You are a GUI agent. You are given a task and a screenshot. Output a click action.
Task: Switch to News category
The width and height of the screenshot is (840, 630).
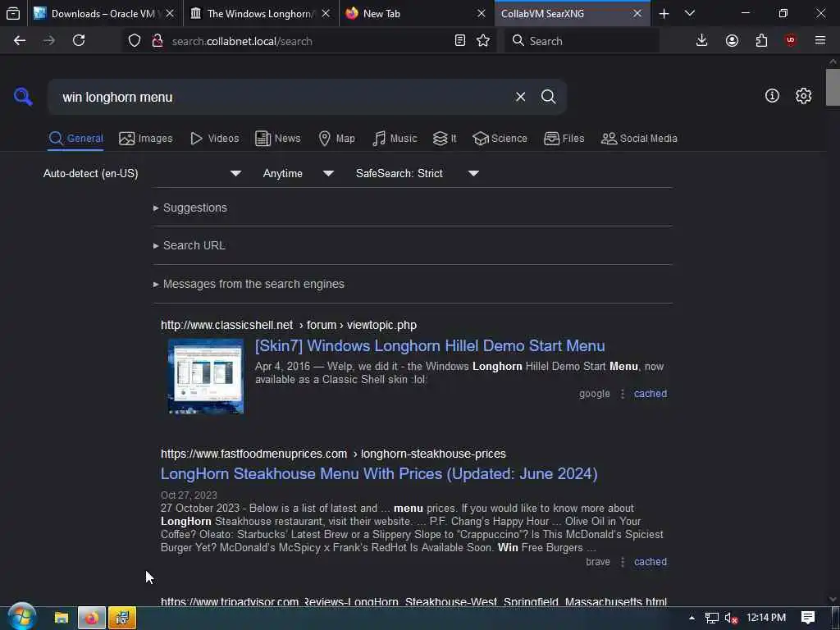(x=277, y=138)
